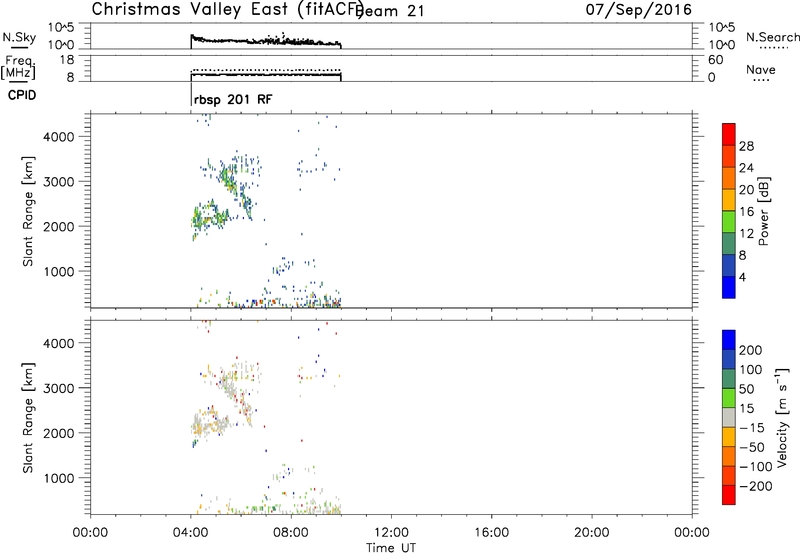800x554 pixels.
Task: Click Slant Range [km] label of velocity panel
Action: (28, 418)
